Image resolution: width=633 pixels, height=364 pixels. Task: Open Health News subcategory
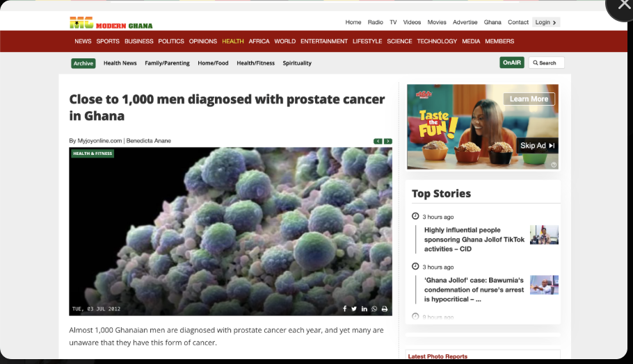pyautogui.click(x=120, y=63)
